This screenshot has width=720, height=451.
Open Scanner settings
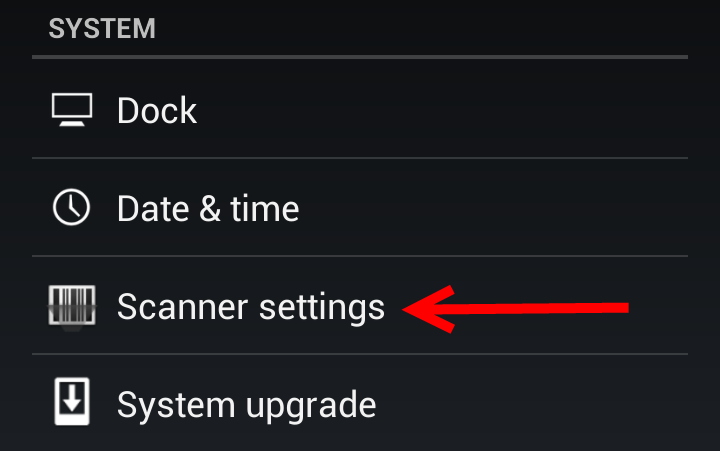click(x=360, y=305)
